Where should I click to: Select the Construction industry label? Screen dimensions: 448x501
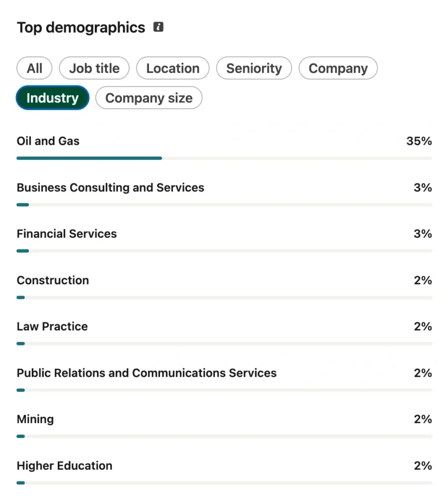click(x=53, y=280)
